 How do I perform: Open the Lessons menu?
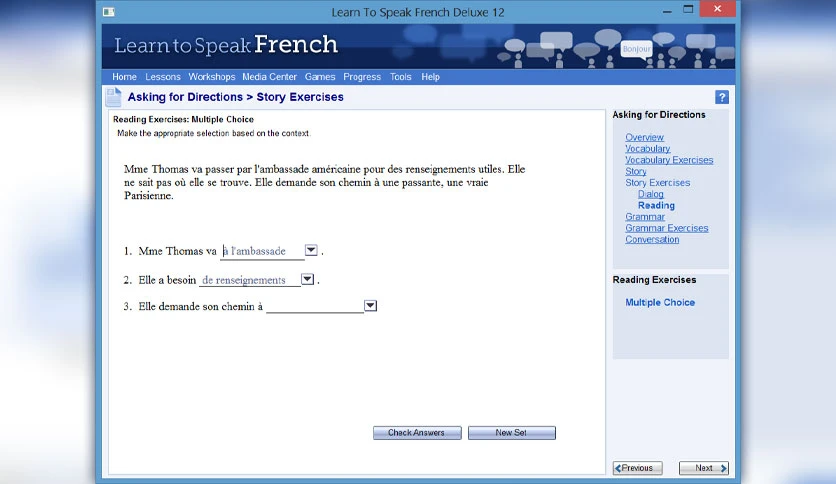(163, 77)
